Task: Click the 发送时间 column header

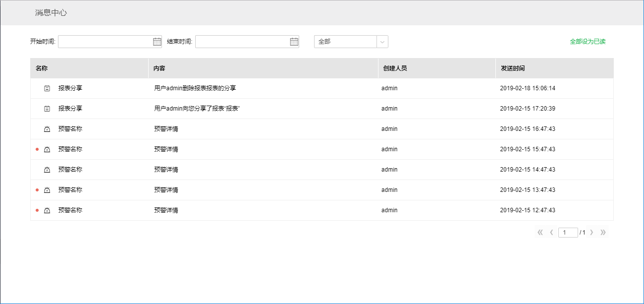Action: tap(513, 68)
